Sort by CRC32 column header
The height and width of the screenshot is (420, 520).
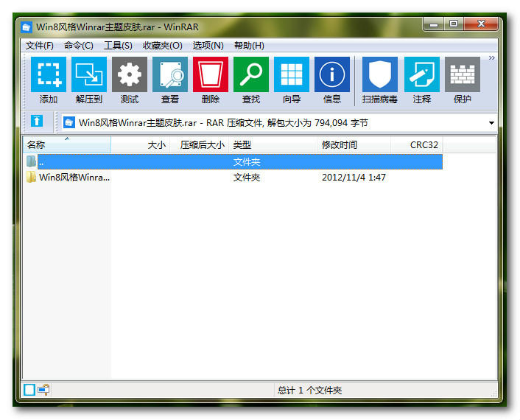[417, 145]
